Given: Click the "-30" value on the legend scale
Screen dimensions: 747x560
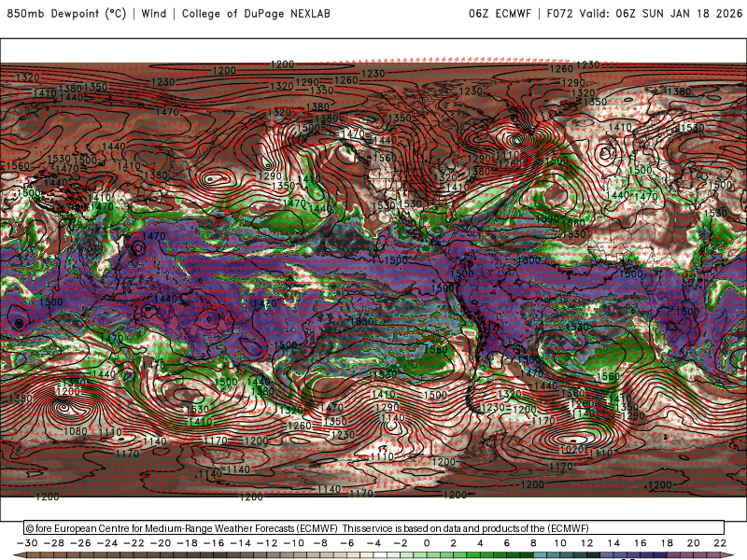Looking at the screenshot, I should [x=27, y=543].
